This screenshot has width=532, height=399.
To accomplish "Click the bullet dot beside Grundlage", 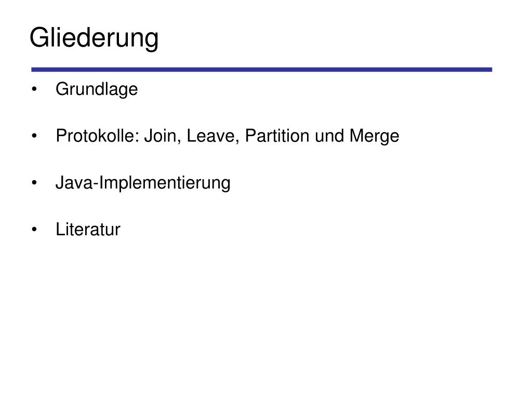I will click(34, 89).
